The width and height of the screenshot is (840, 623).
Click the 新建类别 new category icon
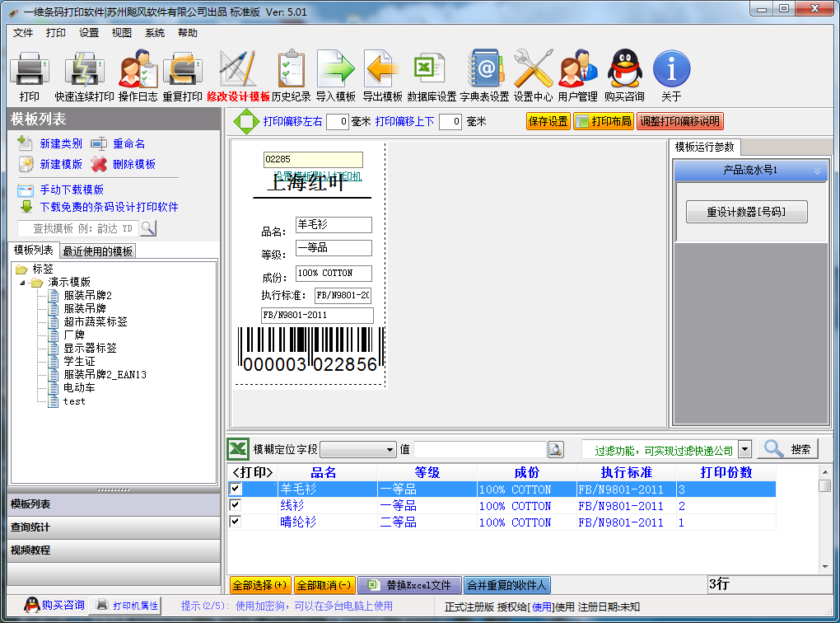[26, 143]
